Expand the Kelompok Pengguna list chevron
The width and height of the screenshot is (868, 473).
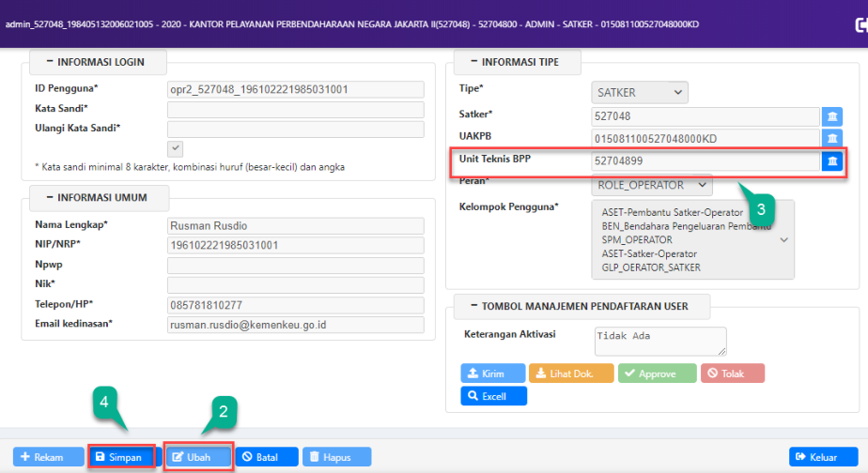pos(783,240)
